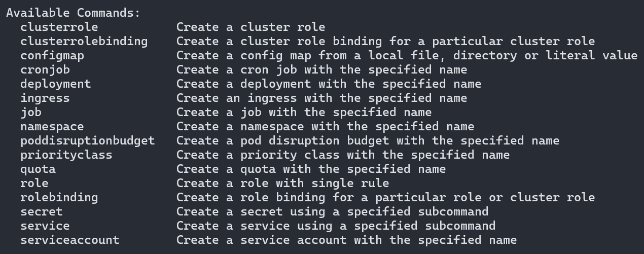Select the clusterrolebinding command name
The height and width of the screenshot is (254, 644).
84,41
